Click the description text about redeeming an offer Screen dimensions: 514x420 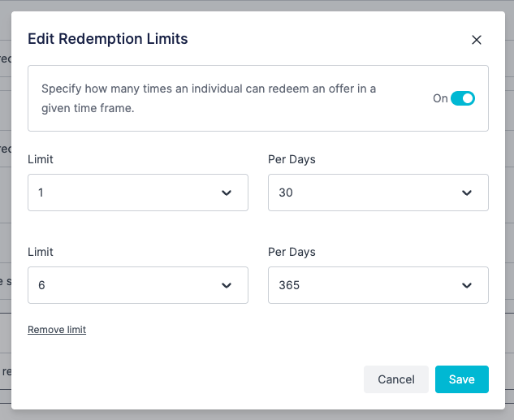pos(209,98)
